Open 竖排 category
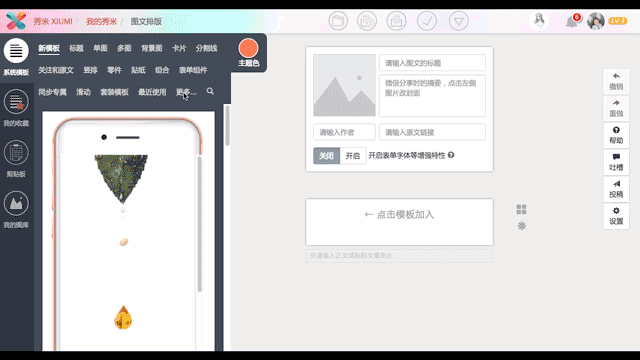This screenshot has width=640, height=360. 91,70
